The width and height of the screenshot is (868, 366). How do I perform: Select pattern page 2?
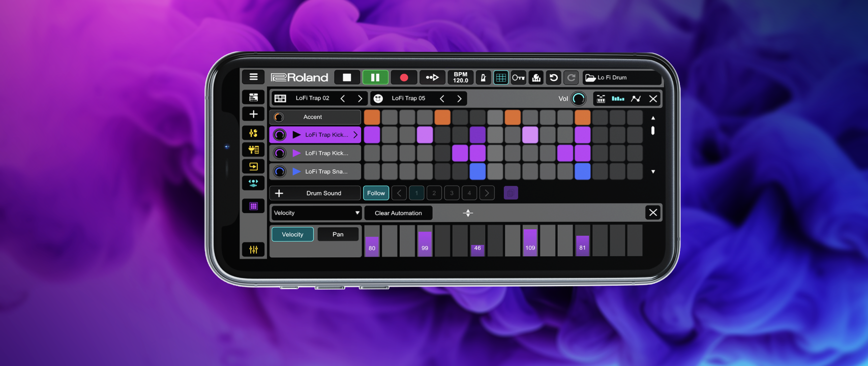[434, 193]
